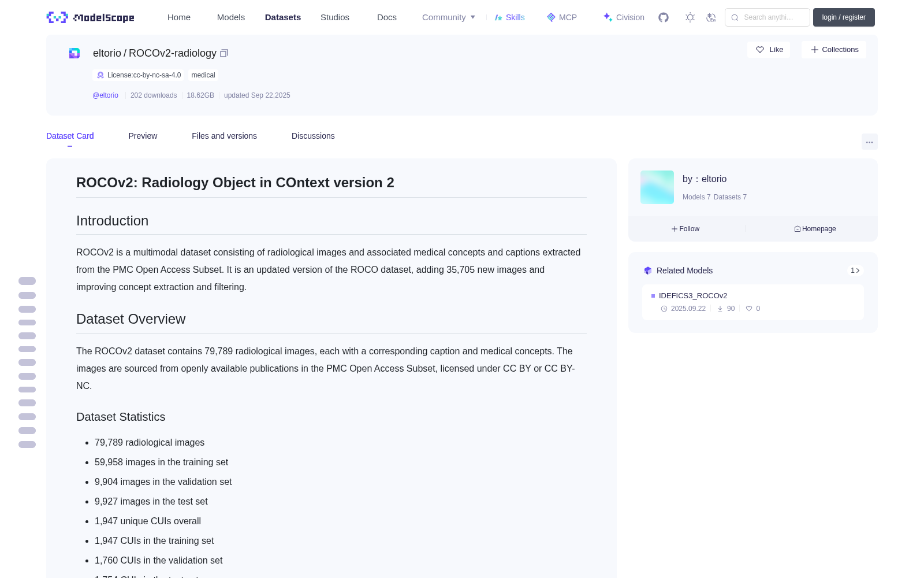This screenshot has width=924, height=578.
Task: Switch to the Files and versions tab
Action: coord(224,136)
